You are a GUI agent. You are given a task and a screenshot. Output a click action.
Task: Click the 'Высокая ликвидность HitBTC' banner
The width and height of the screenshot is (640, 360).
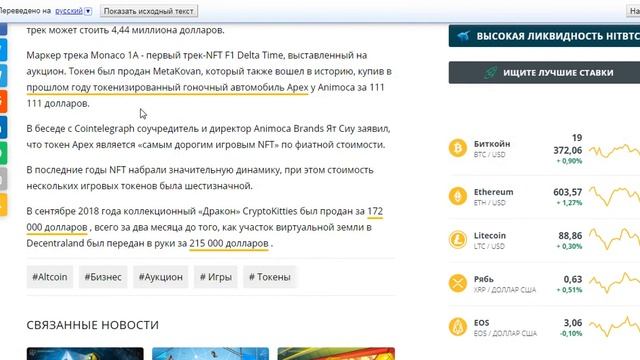(x=544, y=36)
